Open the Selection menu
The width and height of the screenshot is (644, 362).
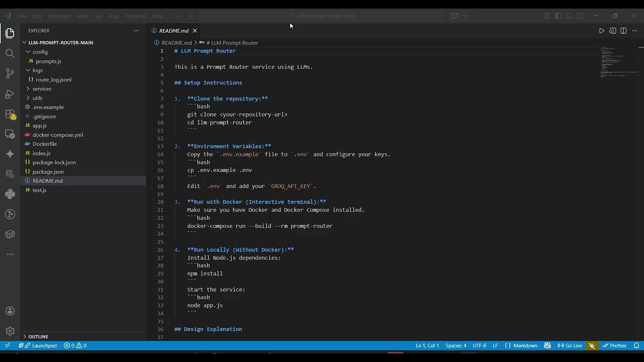(59, 16)
